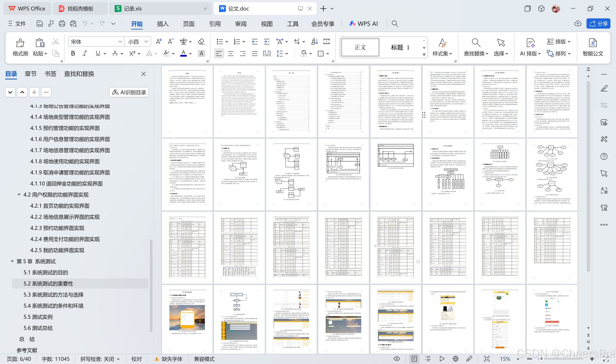This screenshot has width=616, height=364.
Task: Click the Smart Official Document (智能公文) icon
Action: pyautogui.click(x=593, y=43)
